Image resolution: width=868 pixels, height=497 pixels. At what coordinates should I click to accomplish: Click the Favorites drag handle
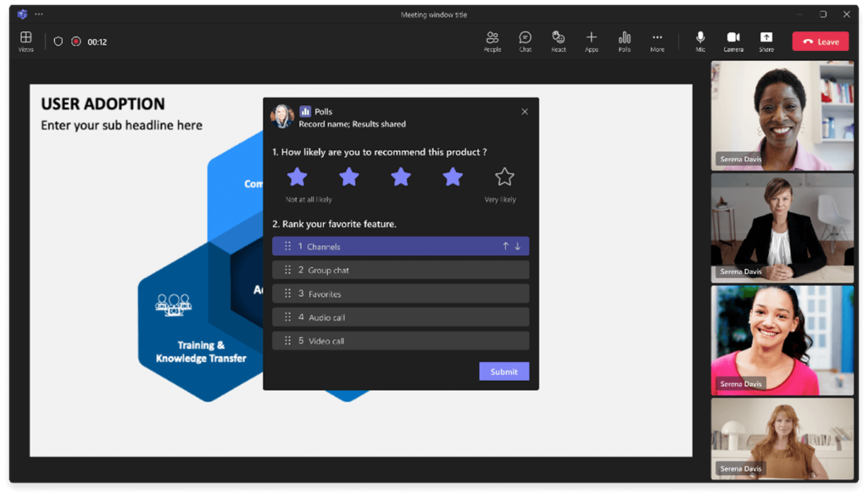287,293
